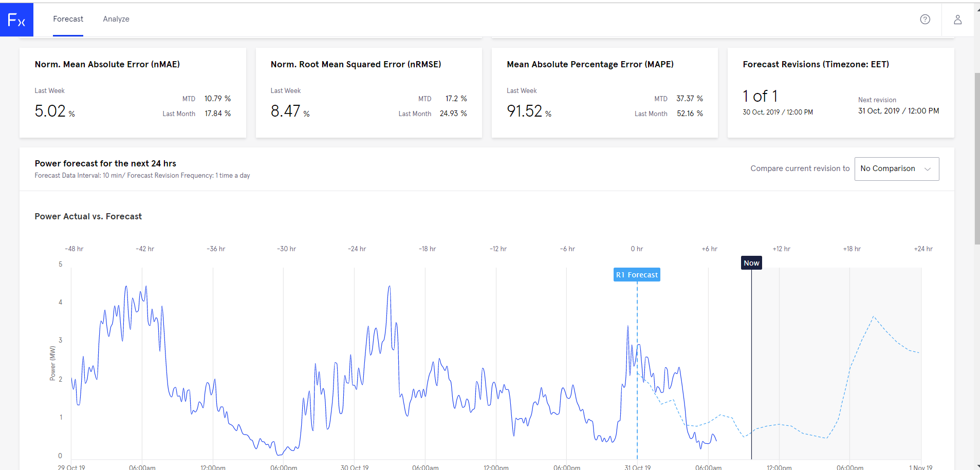The height and width of the screenshot is (470, 980).
Task: Select the R1 Forecast marker label
Action: tap(637, 275)
